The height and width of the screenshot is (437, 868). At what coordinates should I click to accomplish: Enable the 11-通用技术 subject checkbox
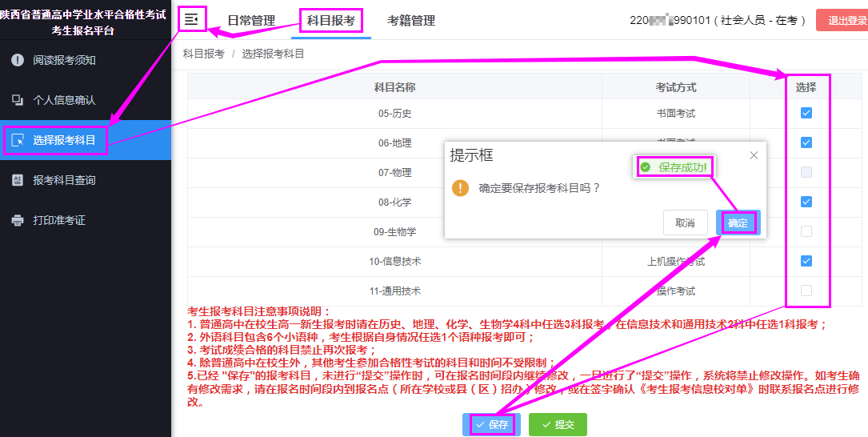806,290
